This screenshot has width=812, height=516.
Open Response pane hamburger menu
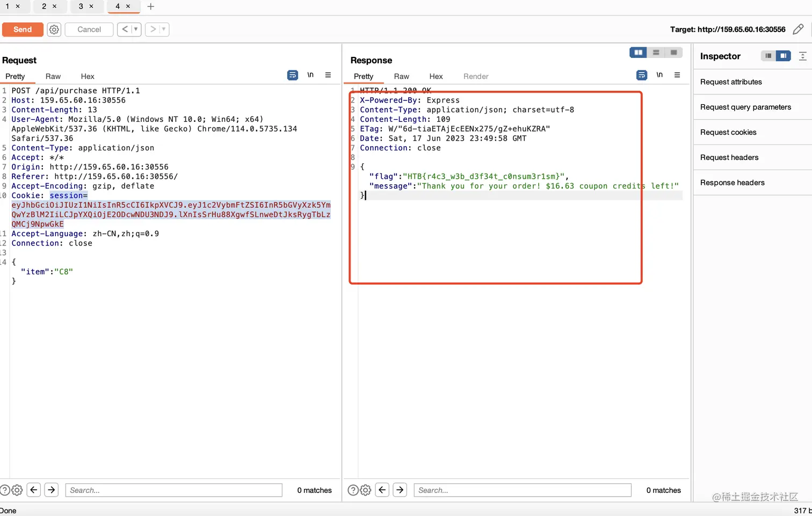click(677, 75)
